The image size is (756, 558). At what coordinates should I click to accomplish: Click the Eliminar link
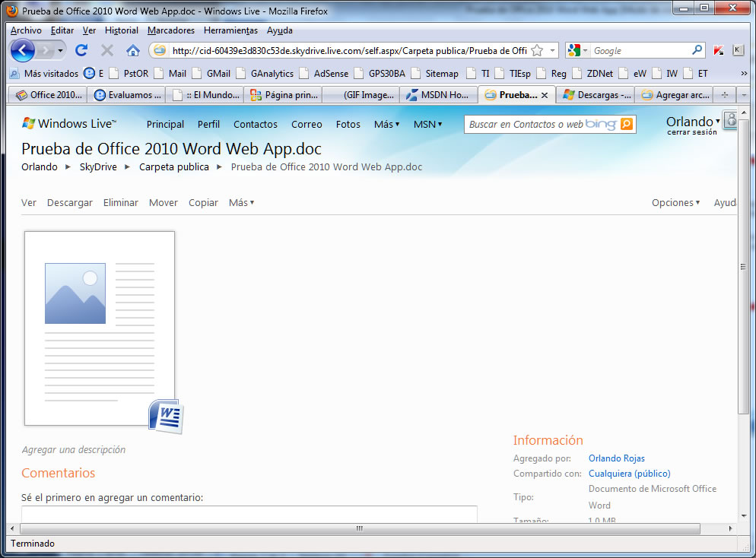[x=120, y=202]
